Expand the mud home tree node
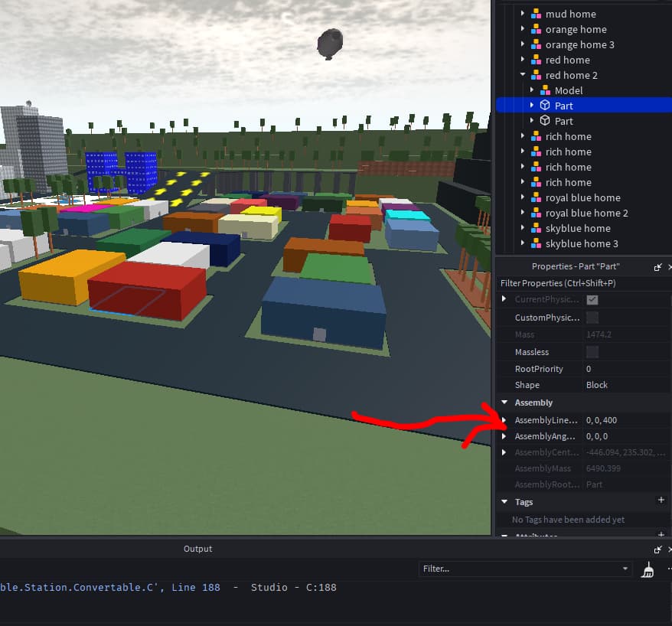672x626 pixels. click(x=523, y=14)
